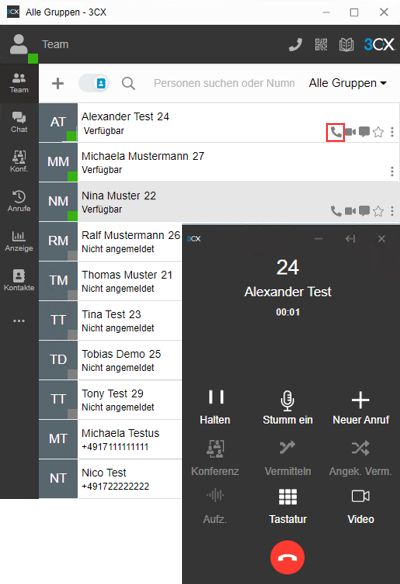The image size is (400, 584).
Task: Open more options for Michaela Mustermann
Action: click(x=392, y=171)
